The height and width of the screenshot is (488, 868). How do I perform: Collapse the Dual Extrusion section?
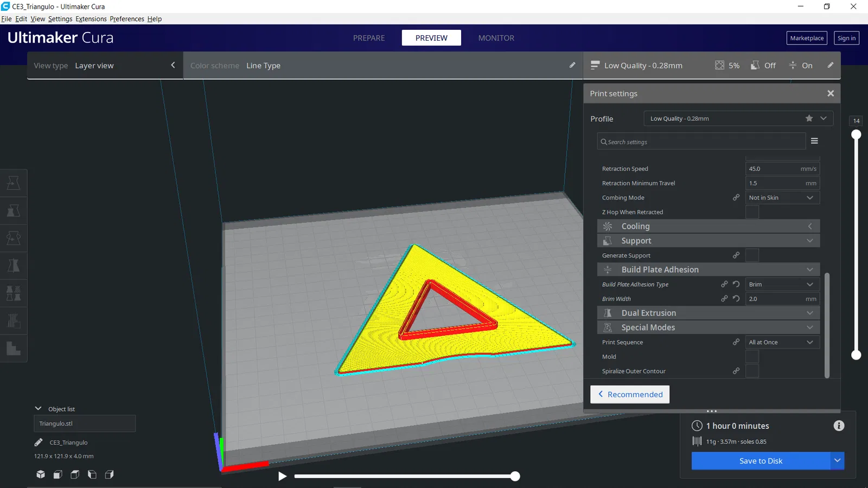click(709, 313)
